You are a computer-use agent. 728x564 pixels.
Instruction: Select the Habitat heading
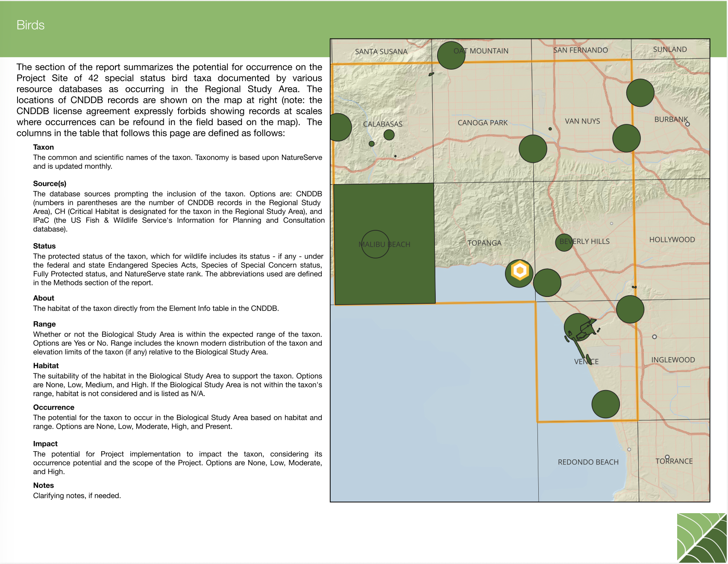click(x=46, y=366)
